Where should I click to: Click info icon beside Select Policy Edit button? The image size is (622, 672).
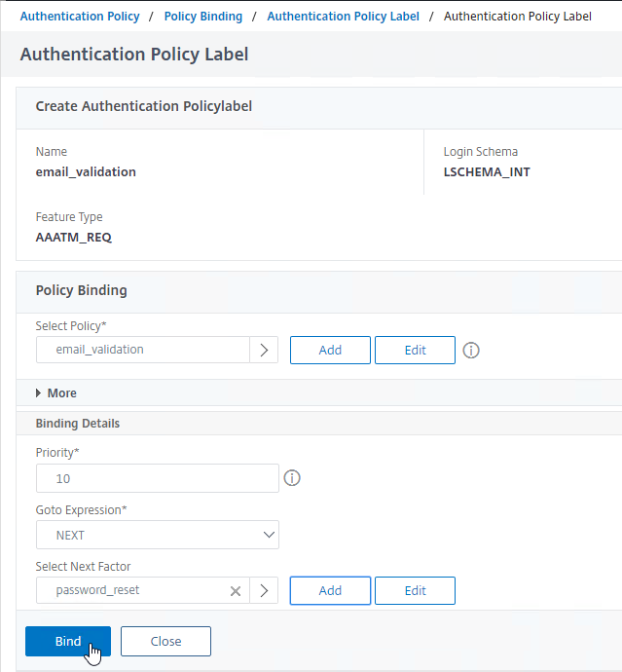pos(471,351)
